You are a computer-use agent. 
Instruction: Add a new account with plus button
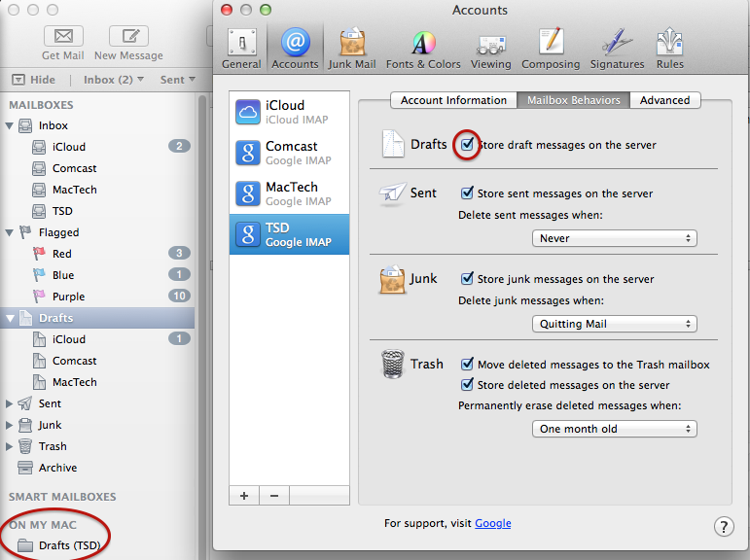(244, 496)
